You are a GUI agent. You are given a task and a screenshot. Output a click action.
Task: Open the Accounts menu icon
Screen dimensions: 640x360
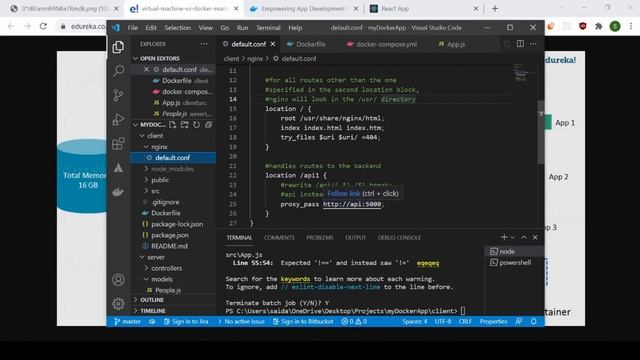(118, 280)
